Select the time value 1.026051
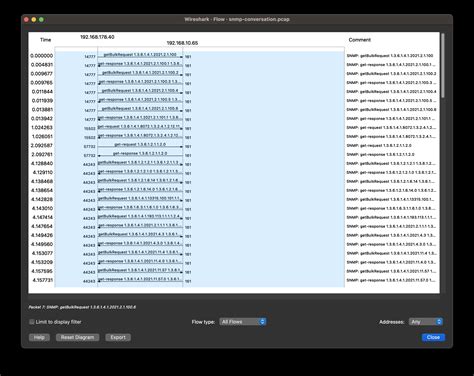Viewport: 474px width, 376px height. click(x=42, y=137)
